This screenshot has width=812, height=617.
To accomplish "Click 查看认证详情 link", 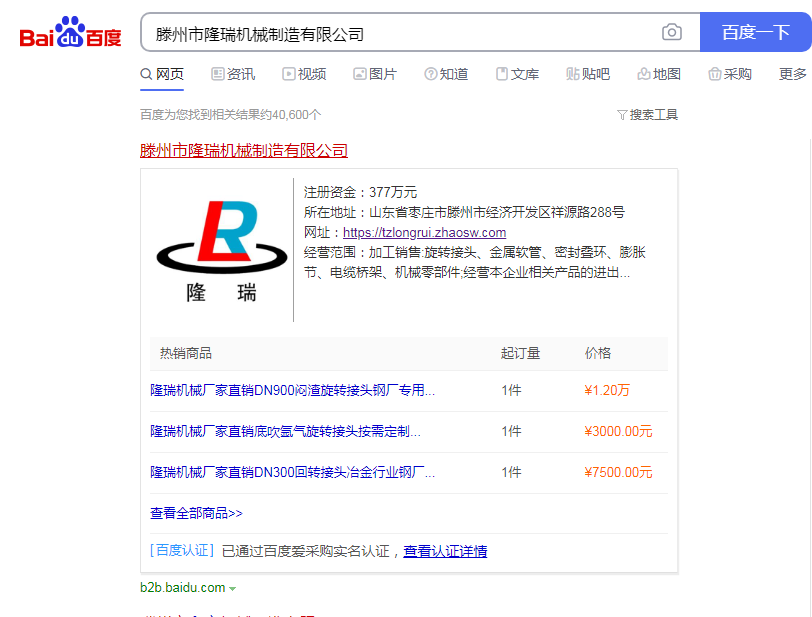I will (445, 551).
